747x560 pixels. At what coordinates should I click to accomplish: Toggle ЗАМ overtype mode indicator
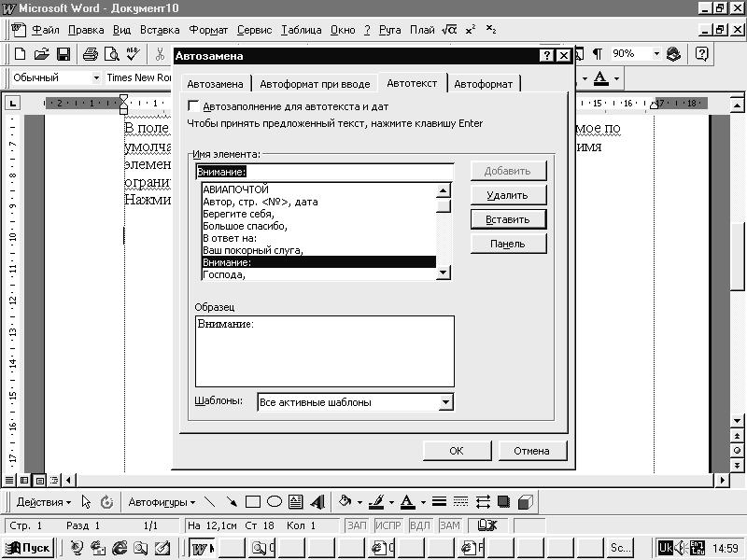coord(450,525)
